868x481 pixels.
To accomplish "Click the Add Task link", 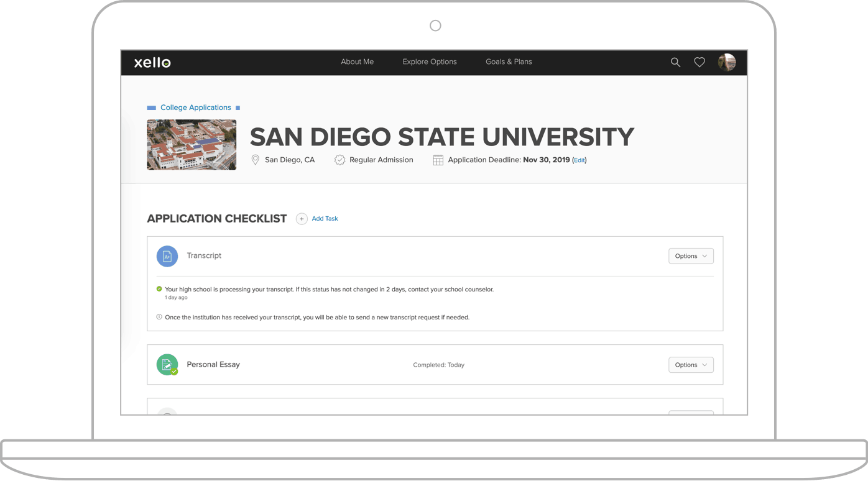I will pos(325,219).
